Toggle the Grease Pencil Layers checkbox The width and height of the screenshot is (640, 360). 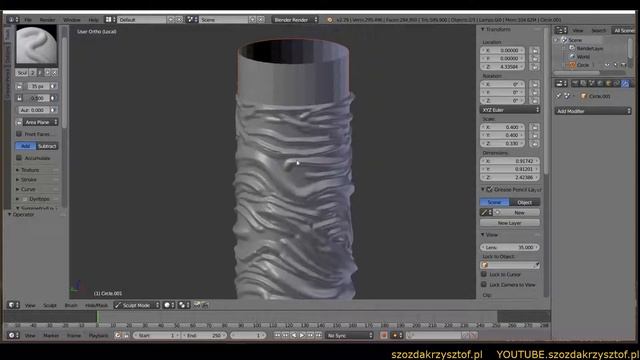[489, 189]
